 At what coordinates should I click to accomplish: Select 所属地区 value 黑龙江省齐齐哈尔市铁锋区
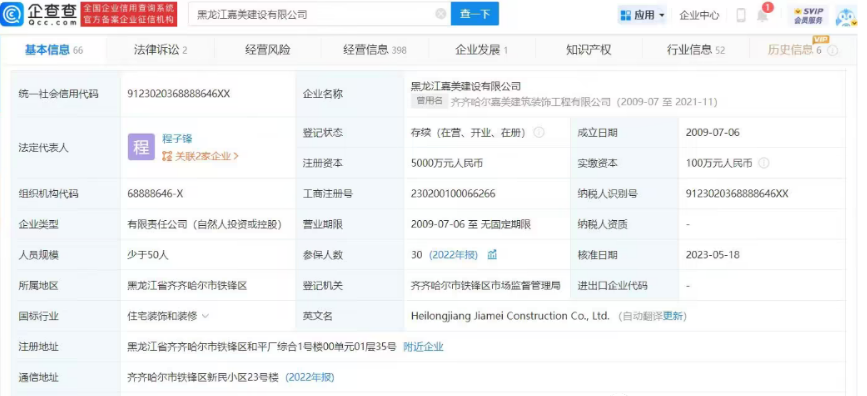click(187, 286)
